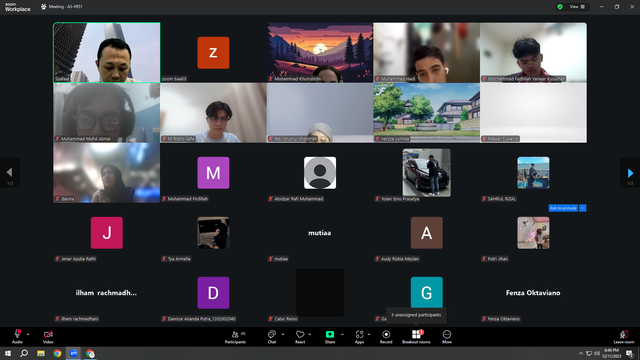The width and height of the screenshot is (640, 360).
Task: Click the teal G avatar tile
Action: [427, 292]
